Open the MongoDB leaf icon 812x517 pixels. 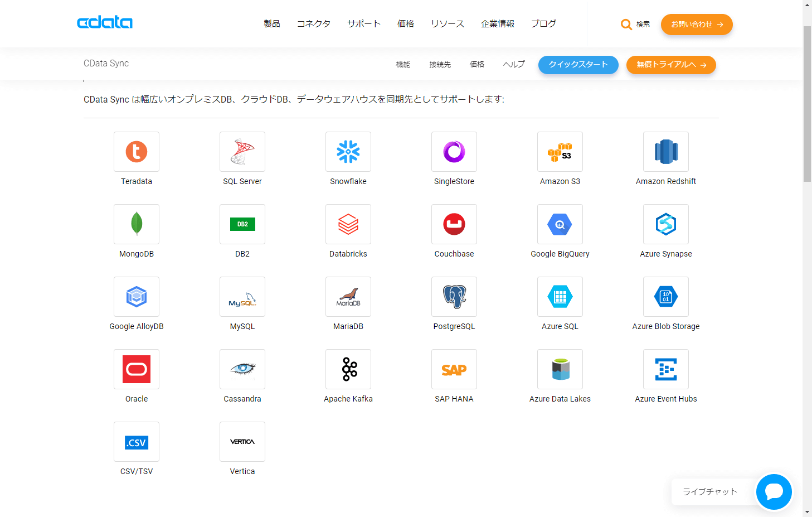click(137, 224)
